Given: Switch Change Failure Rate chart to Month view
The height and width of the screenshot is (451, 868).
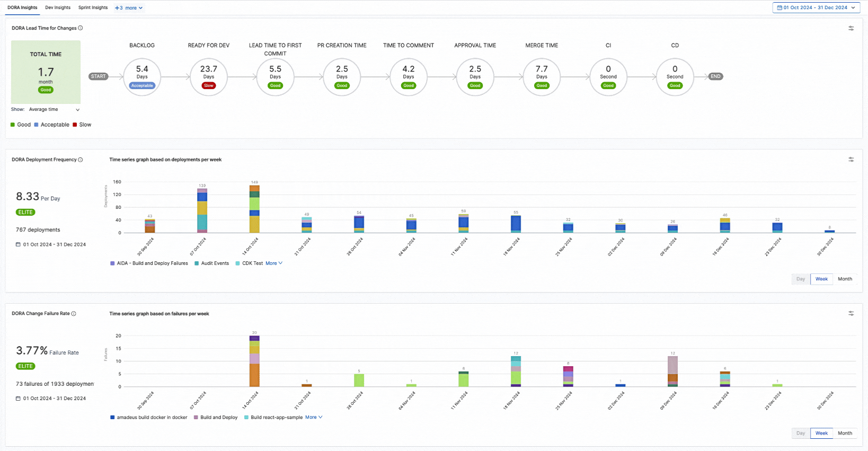Looking at the screenshot, I should coord(845,434).
